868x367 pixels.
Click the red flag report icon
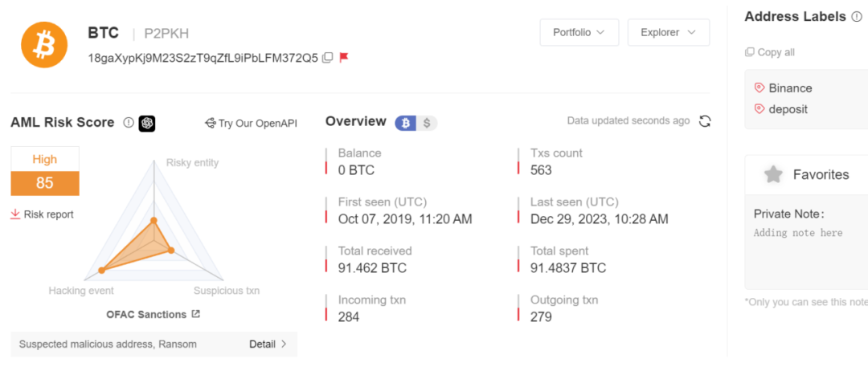pyautogui.click(x=344, y=57)
